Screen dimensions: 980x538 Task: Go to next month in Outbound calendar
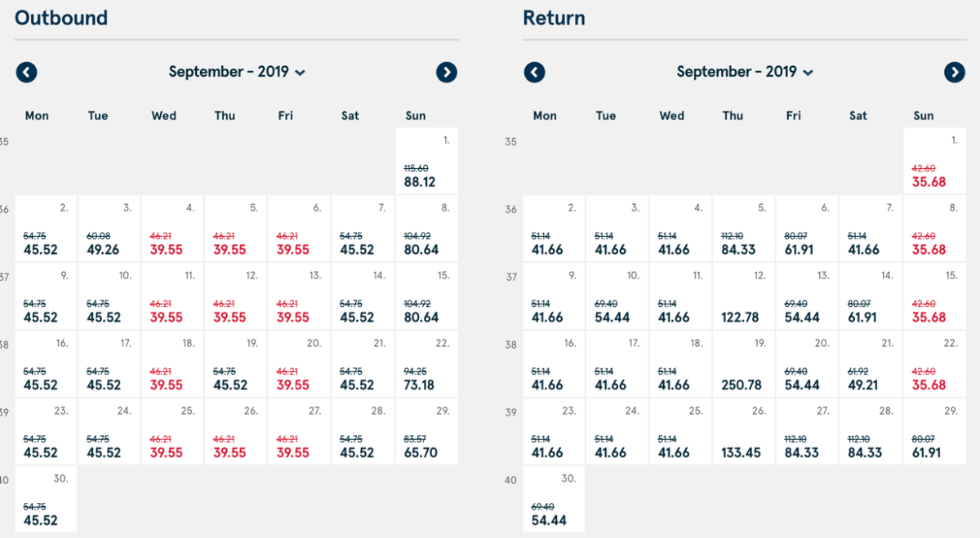pos(447,73)
